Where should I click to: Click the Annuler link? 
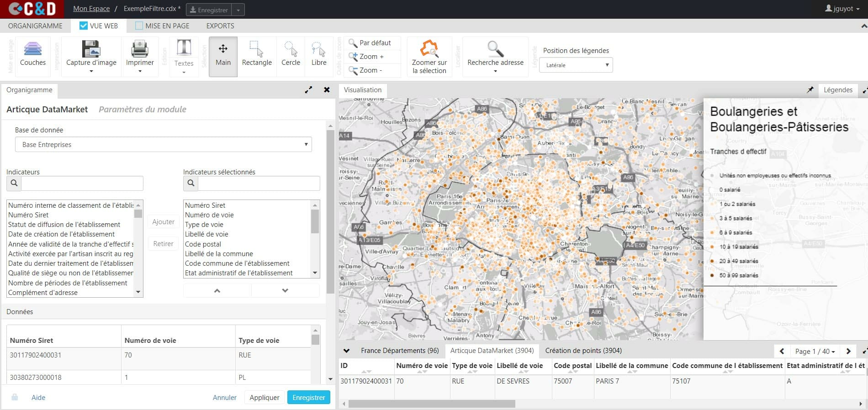tap(225, 397)
